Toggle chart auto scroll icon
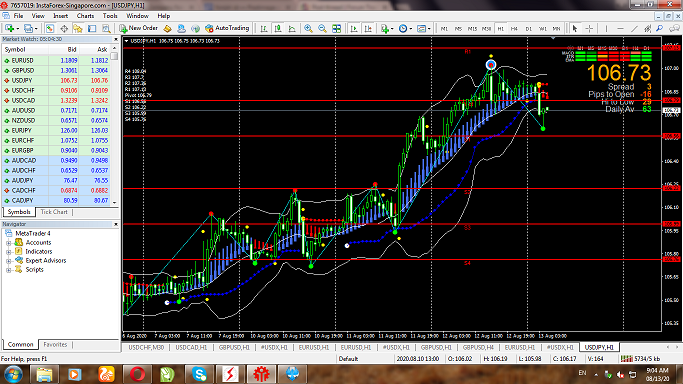This screenshot has width=683, height=384. [354, 28]
